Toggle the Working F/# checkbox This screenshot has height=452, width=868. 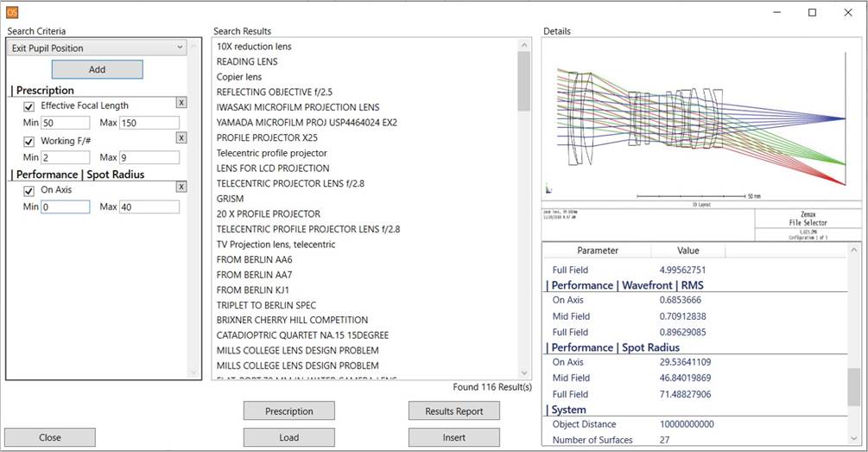29,141
